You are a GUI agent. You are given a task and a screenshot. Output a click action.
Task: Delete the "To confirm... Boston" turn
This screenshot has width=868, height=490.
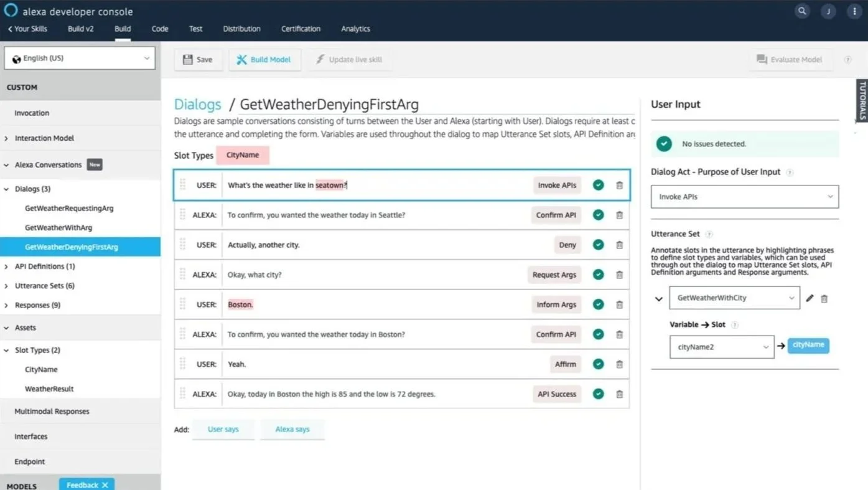click(619, 335)
